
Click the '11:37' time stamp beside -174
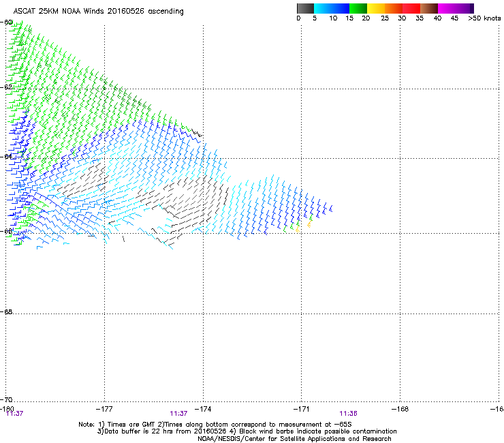(178, 414)
